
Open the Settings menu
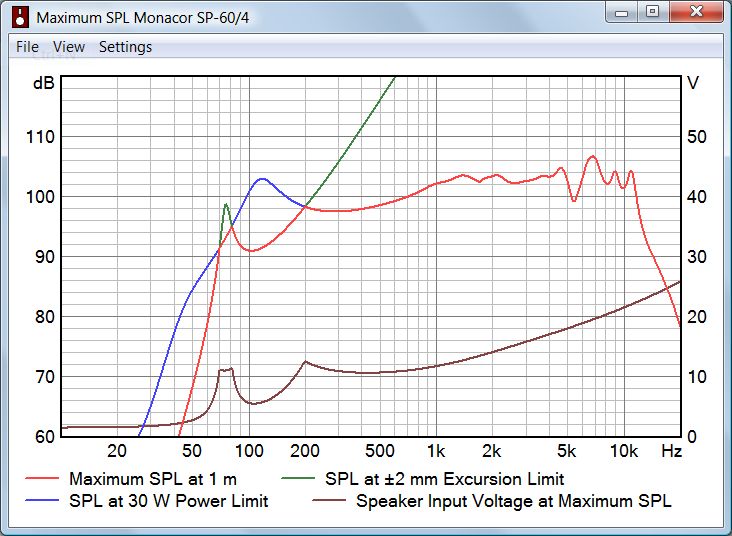125,47
